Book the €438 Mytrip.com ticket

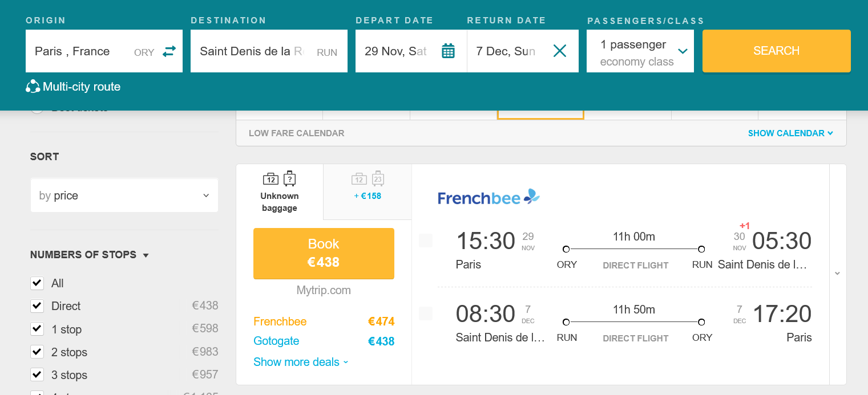pyautogui.click(x=324, y=253)
